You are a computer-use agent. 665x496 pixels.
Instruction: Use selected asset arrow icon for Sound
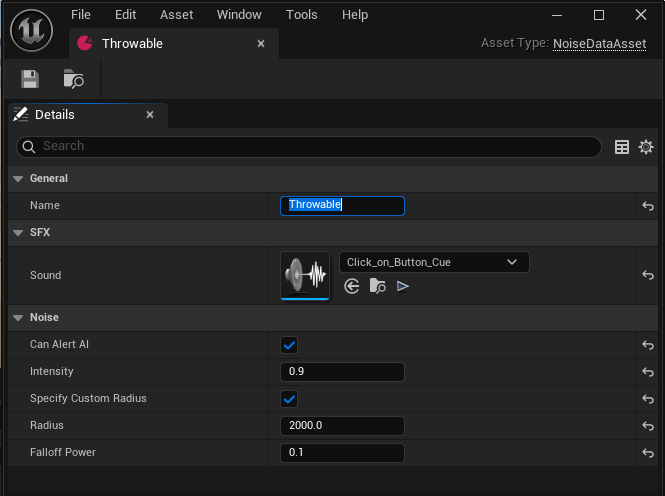click(x=352, y=286)
